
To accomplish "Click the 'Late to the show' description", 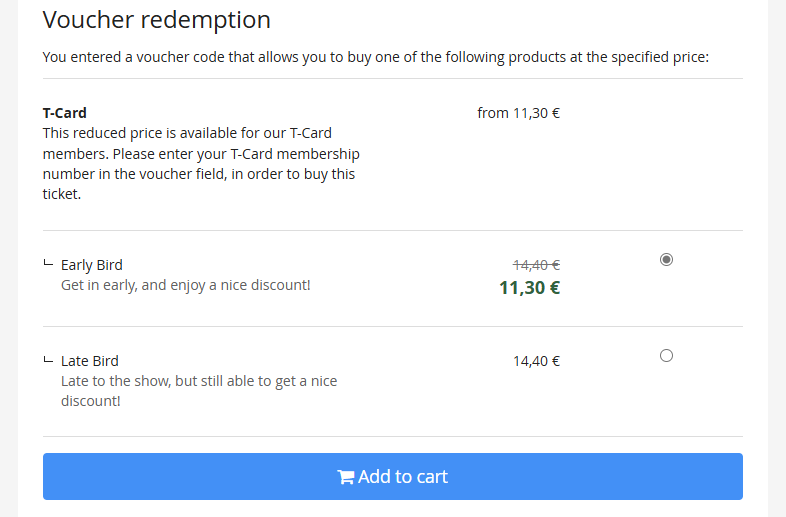I will pos(198,381).
